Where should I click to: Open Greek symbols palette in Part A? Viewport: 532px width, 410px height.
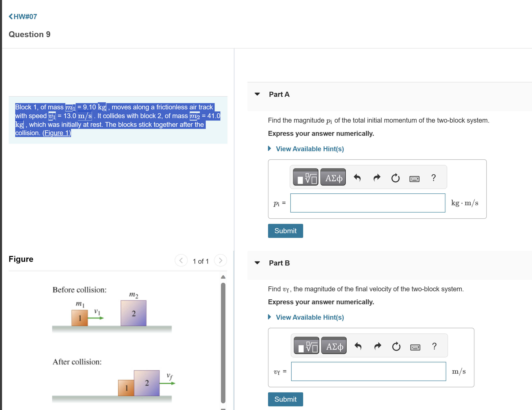[333, 177]
